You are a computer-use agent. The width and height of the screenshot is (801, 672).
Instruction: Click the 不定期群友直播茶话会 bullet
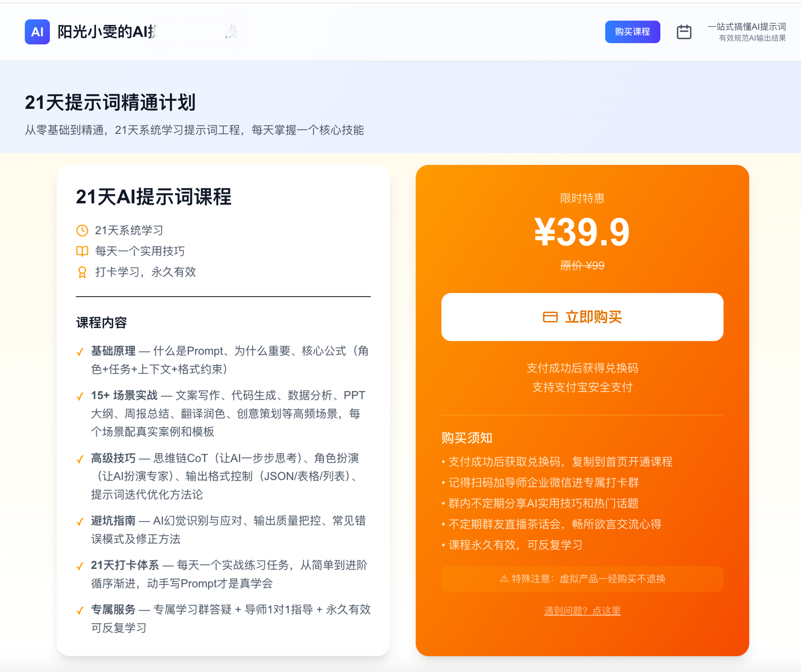coord(551,524)
